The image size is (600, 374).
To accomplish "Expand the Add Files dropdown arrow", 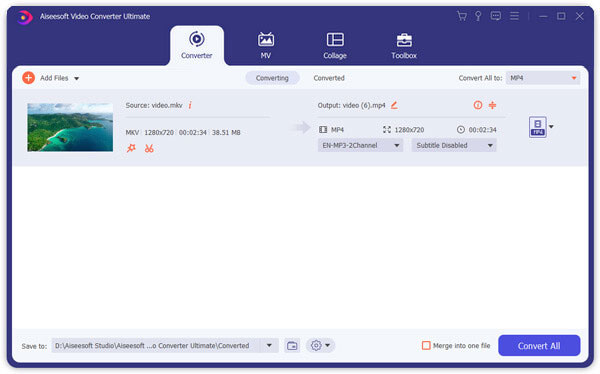I will [77, 78].
